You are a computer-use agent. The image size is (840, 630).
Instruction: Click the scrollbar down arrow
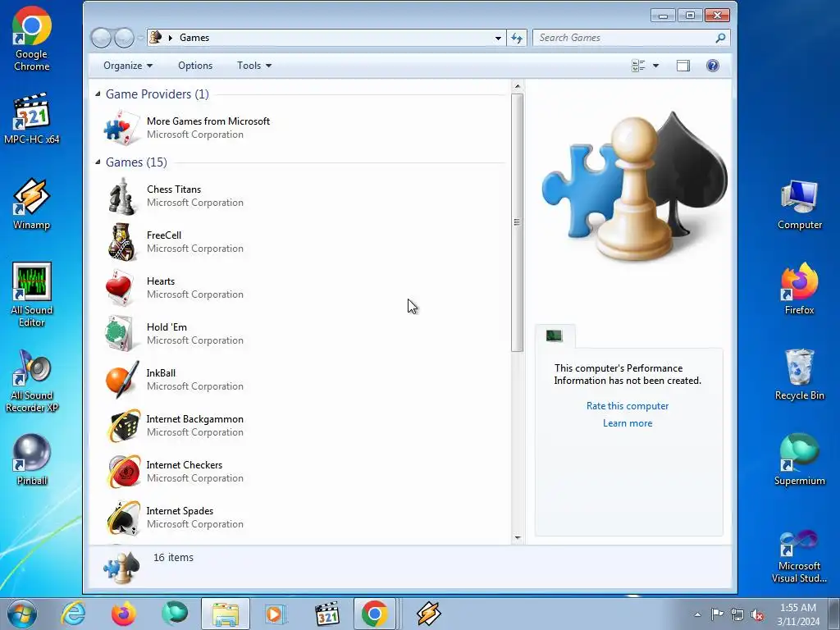point(518,537)
